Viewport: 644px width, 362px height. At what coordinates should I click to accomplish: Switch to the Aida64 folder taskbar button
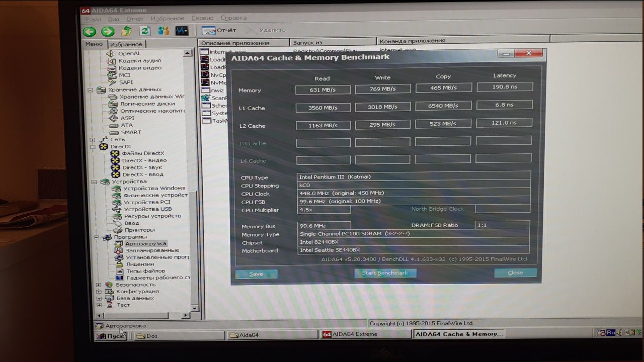pyautogui.click(x=272, y=335)
